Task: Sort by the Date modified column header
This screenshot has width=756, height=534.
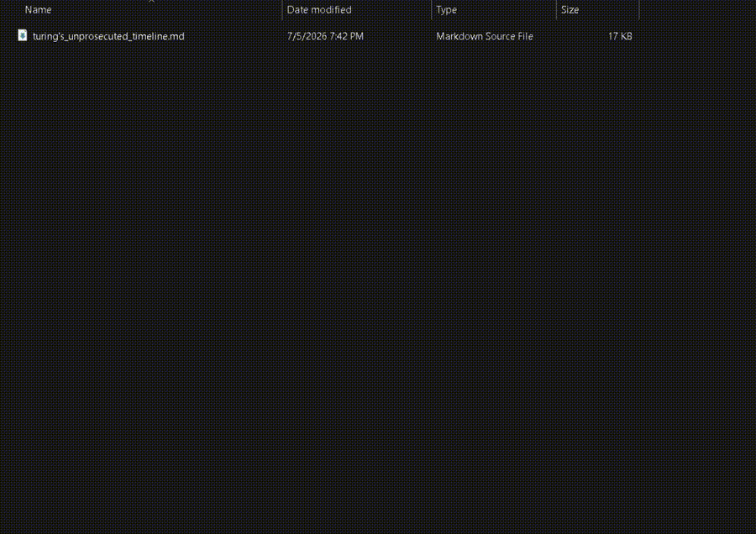Action: [319, 9]
